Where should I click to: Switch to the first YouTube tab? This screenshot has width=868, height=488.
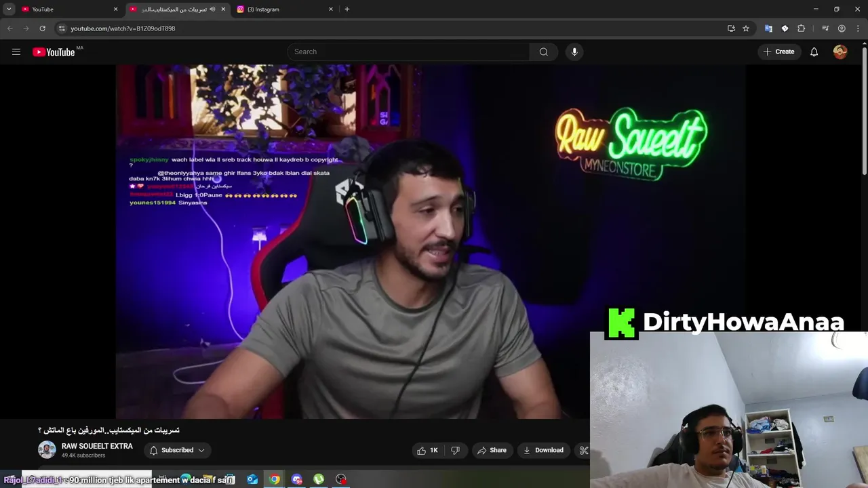point(69,9)
